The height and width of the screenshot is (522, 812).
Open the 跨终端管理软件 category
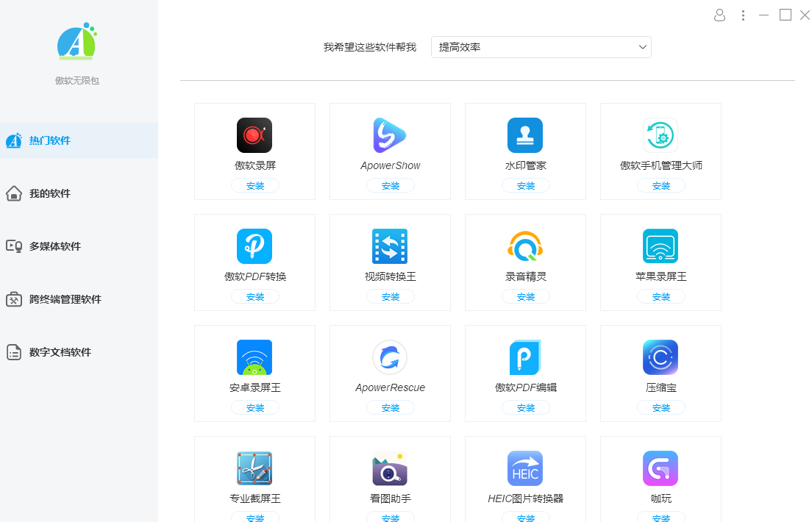tap(79, 298)
